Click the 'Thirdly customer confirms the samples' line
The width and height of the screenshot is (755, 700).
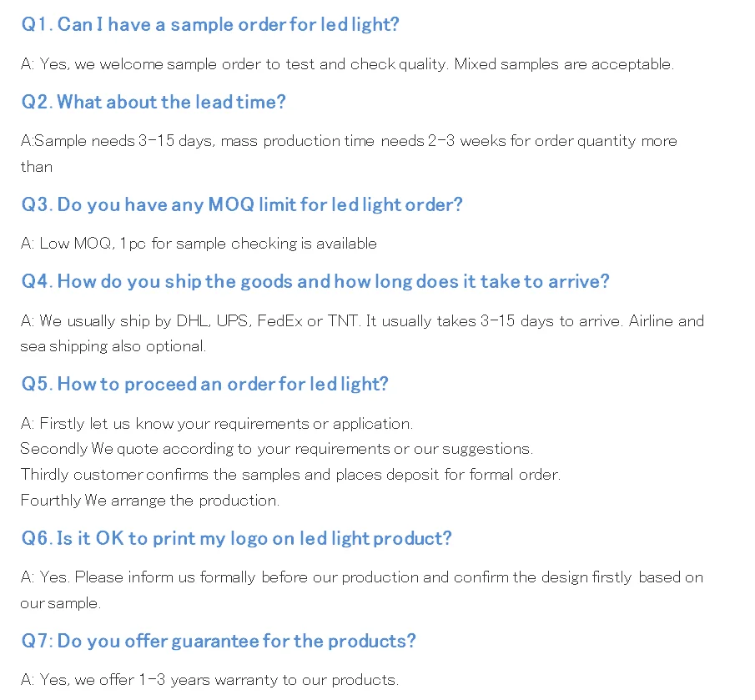pos(290,475)
